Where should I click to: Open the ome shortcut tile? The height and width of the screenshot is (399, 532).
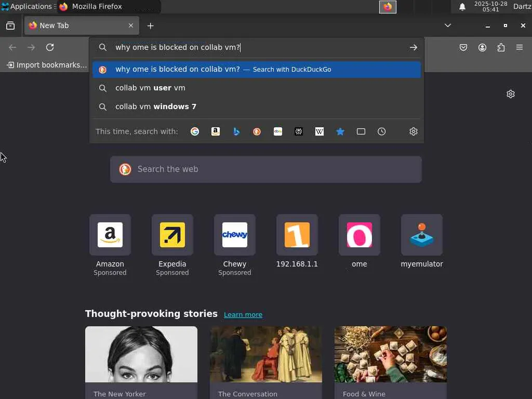click(360, 241)
